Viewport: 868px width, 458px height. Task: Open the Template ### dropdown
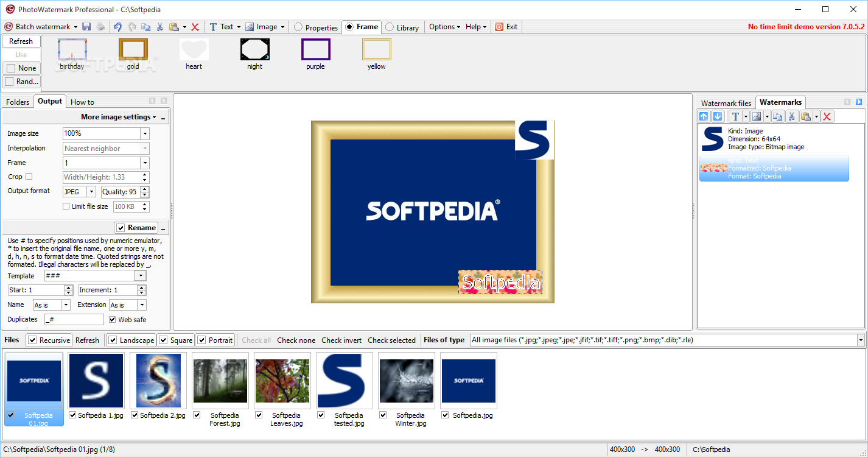[x=140, y=276]
